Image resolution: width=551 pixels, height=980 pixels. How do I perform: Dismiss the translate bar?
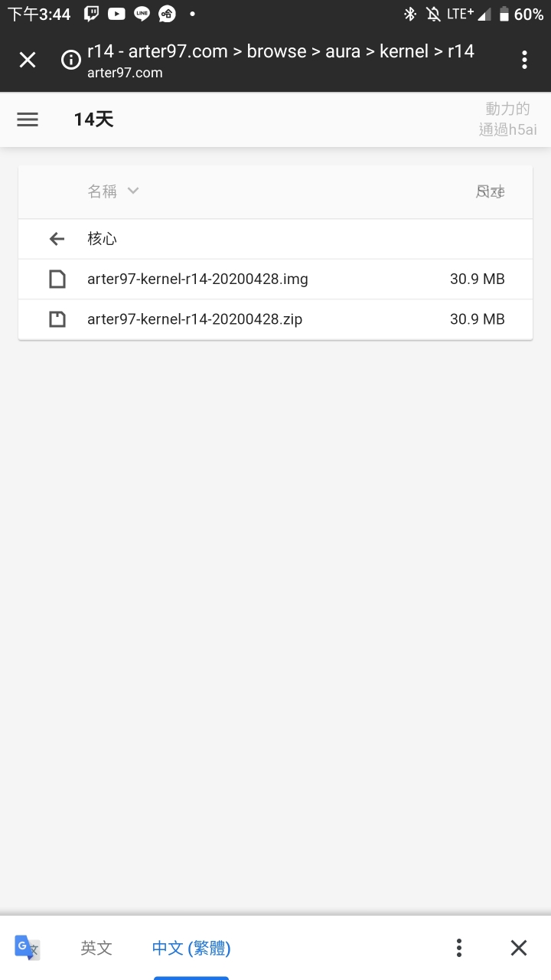519,948
